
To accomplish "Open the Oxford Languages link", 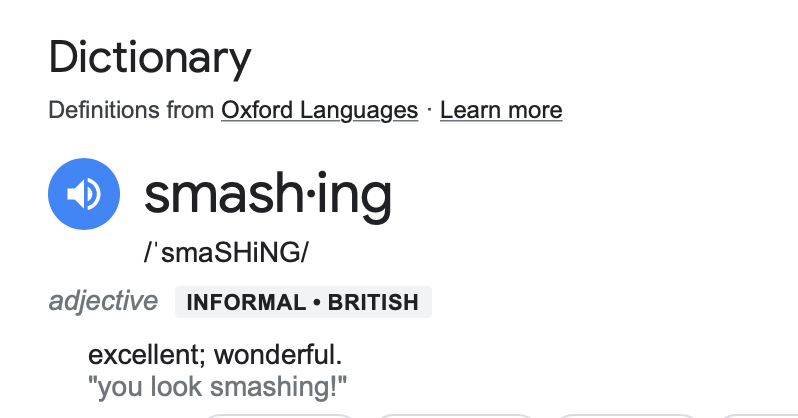I will (x=319, y=110).
